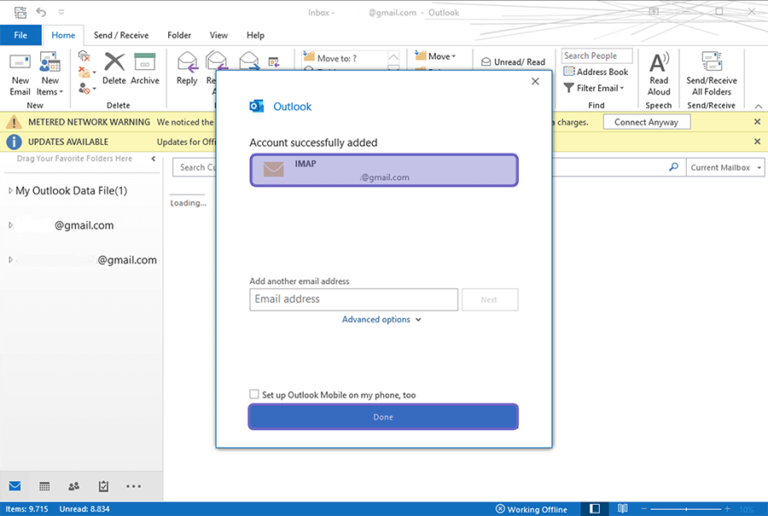Switch to Reading view icon in status bar
The width and height of the screenshot is (768, 516).
pyautogui.click(x=622, y=509)
